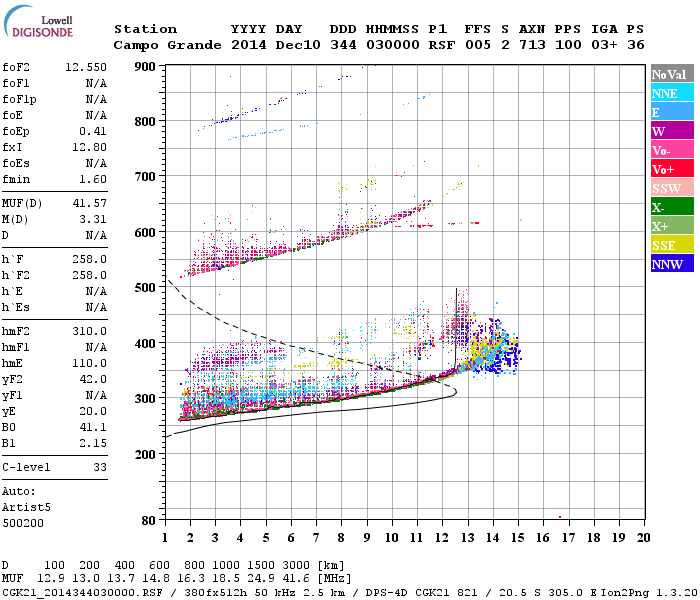Click the 344 day-of-year header value
The height and width of the screenshot is (600, 700).
(343, 45)
